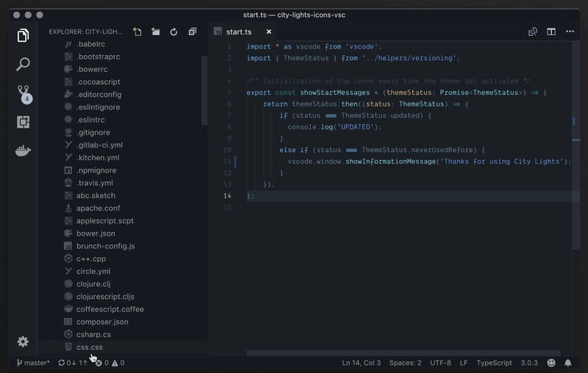This screenshot has height=373, width=588.
Task: Click TypeScript version 3.0.3 in status bar
Action: (x=529, y=363)
